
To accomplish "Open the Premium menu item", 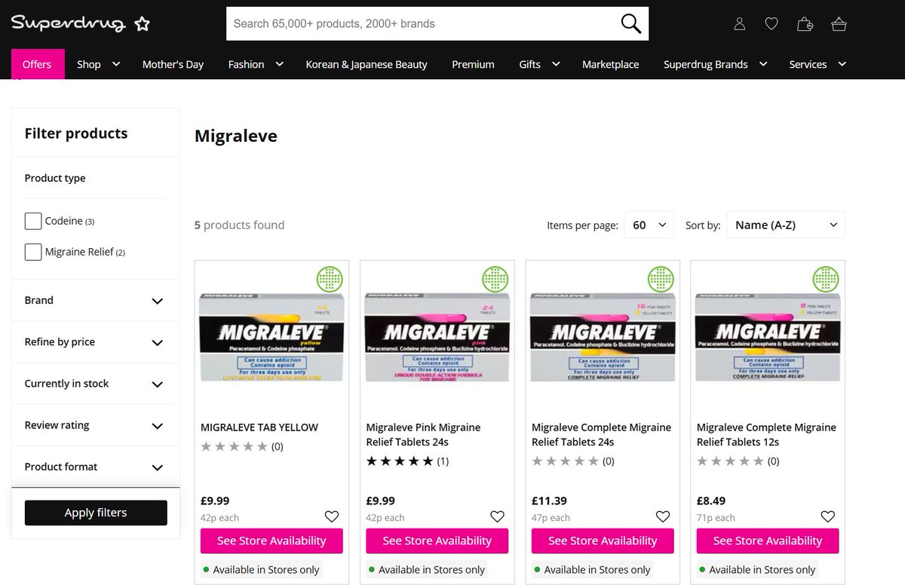I will tap(473, 64).
